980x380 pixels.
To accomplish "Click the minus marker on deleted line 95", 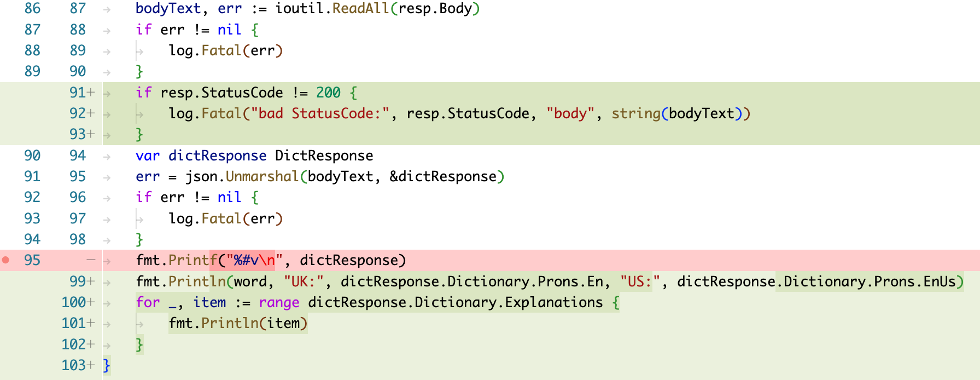I will (x=91, y=260).
